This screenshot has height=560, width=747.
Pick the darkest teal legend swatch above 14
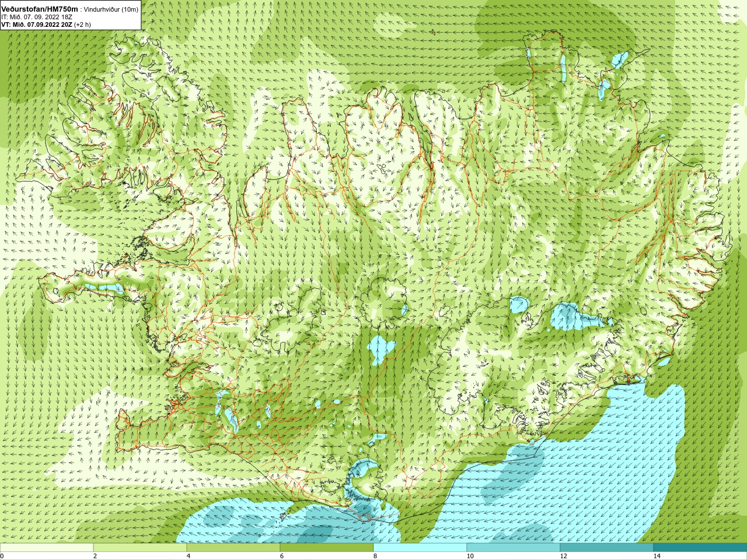point(700,548)
